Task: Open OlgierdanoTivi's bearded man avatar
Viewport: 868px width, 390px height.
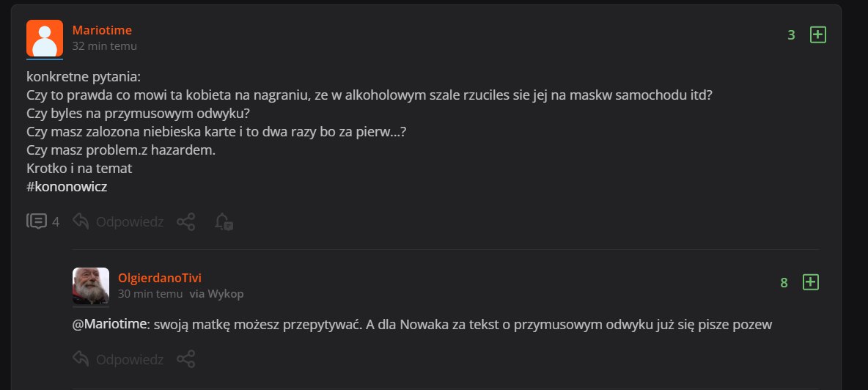Action: [91, 286]
